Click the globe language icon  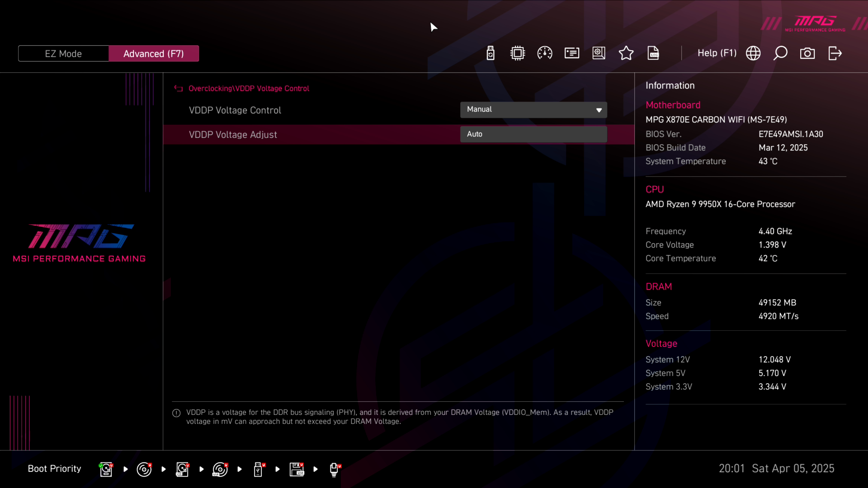(x=753, y=53)
